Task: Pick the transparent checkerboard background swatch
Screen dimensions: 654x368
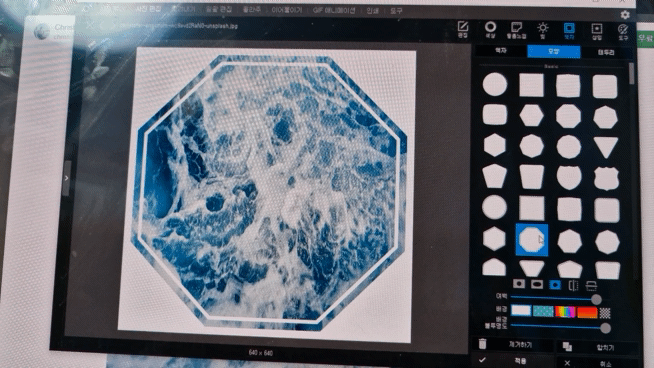Action: click(x=605, y=313)
